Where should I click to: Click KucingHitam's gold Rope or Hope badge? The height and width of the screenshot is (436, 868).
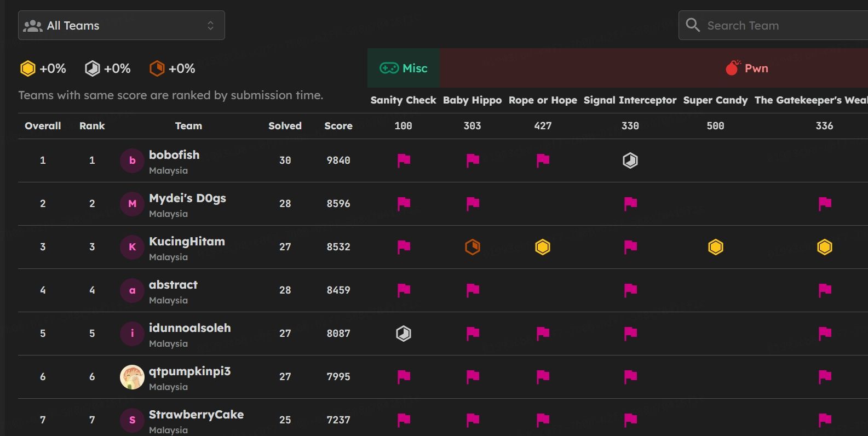coord(543,247)
